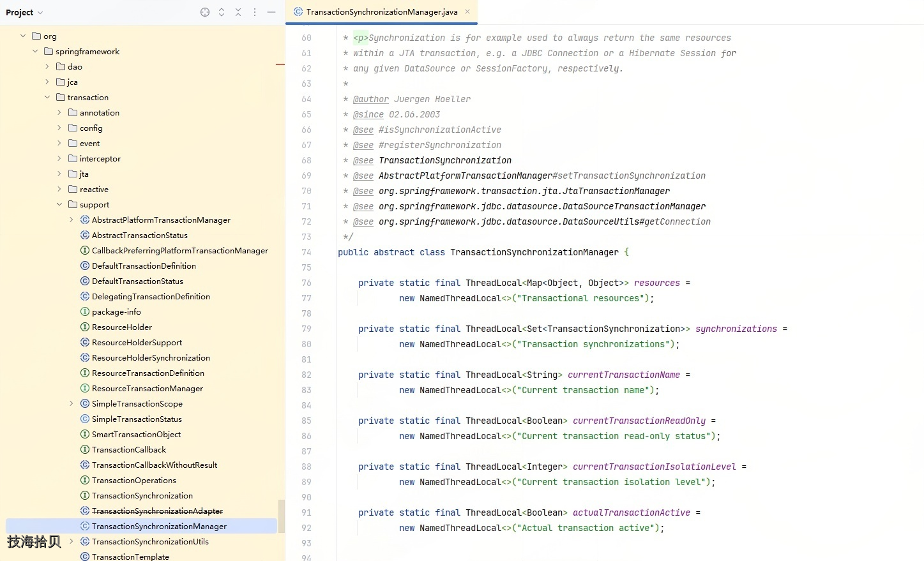Click the SmartTransactionObject interface icon
Image resolution: width=924 pixels, height=561 pixels.
(x=85, y=435)
